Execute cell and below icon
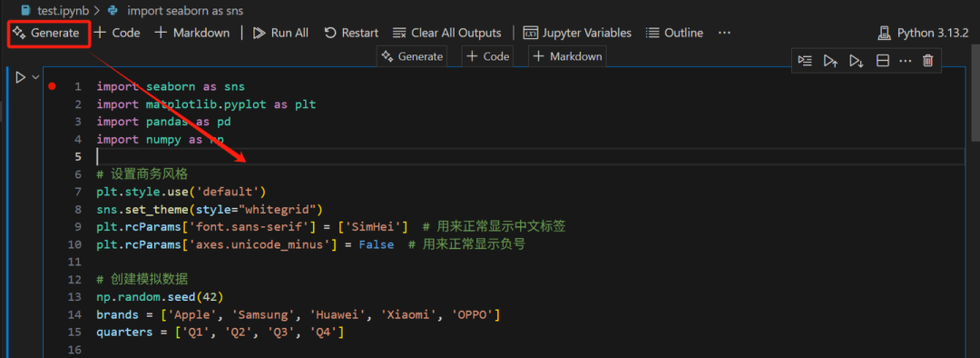 [x=856, y=61]
